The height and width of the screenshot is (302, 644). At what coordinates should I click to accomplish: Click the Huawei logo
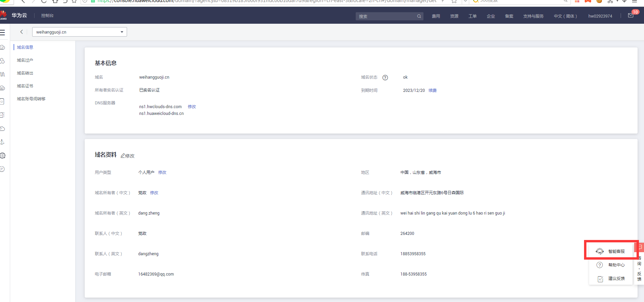point(3,15)
